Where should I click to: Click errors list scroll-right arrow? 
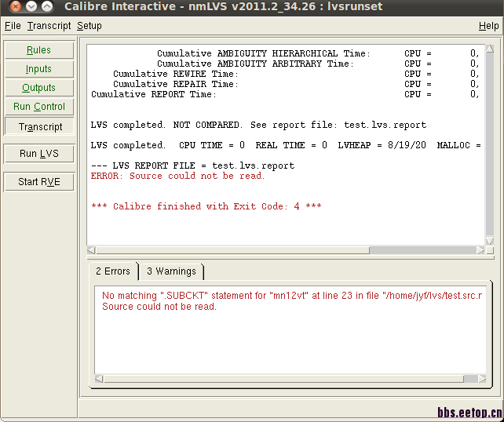click(482, 379)
